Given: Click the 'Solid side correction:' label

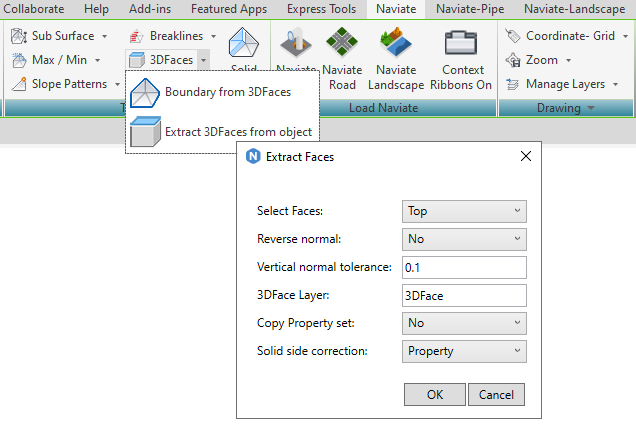Looking at the screenshot, I should click(x=312, y=351).
